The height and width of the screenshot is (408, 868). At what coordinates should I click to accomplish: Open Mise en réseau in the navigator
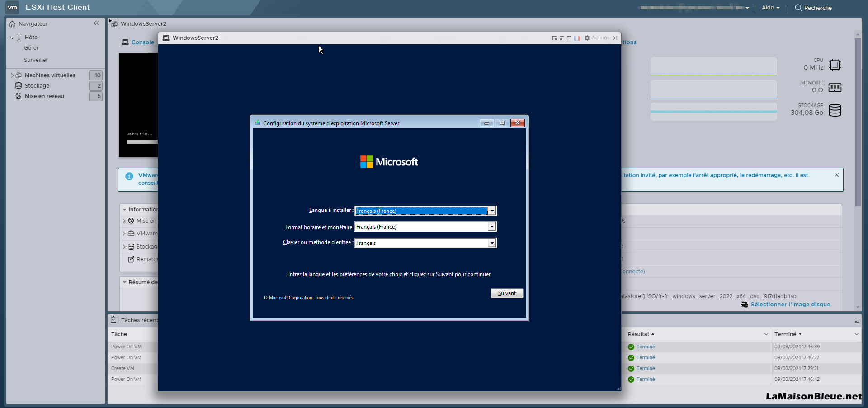[44, 96]
